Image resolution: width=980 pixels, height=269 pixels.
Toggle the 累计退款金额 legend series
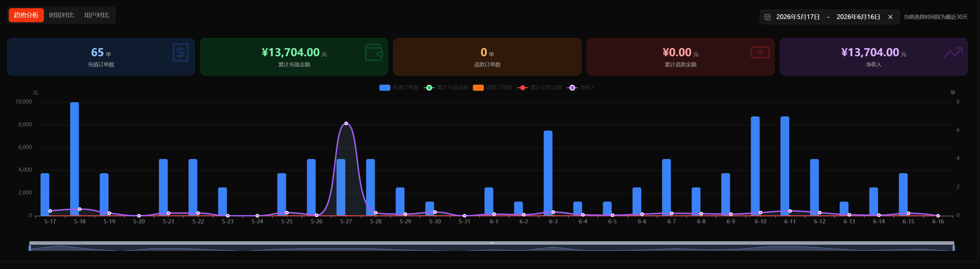540,88
